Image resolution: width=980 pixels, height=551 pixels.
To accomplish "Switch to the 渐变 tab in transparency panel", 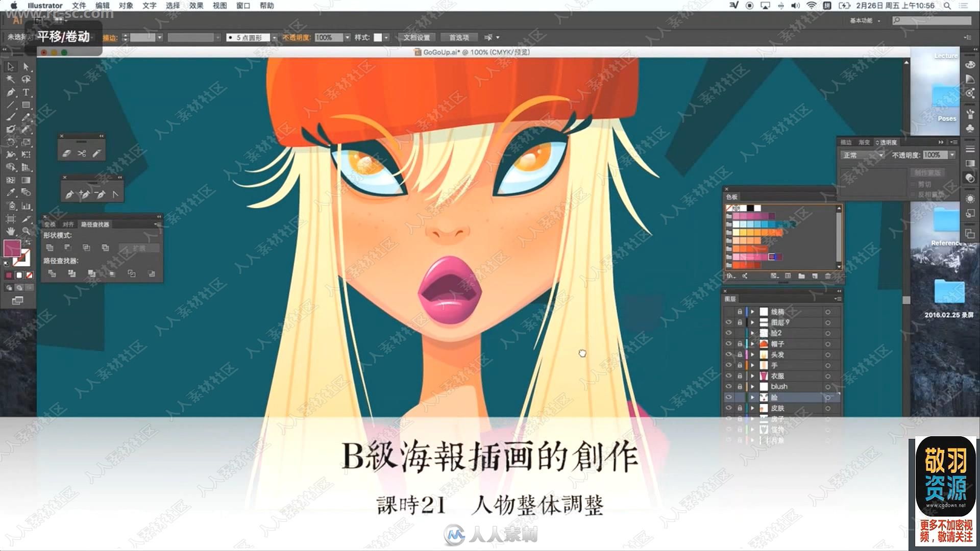I will pos(864,142).
